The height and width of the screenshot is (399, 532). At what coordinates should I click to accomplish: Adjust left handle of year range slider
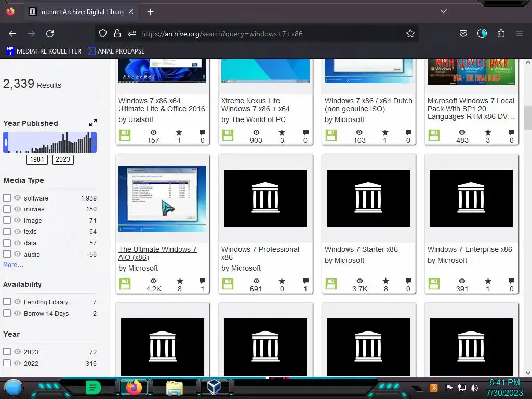[6, 142]
